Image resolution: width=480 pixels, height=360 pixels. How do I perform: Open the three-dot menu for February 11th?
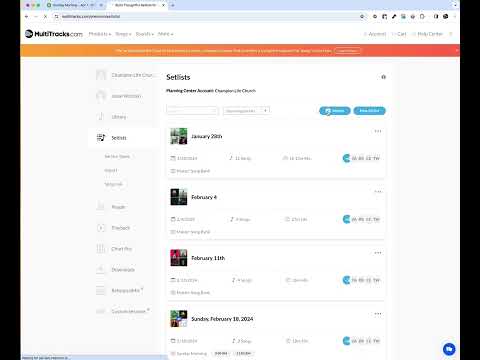[x=378, y=253]
